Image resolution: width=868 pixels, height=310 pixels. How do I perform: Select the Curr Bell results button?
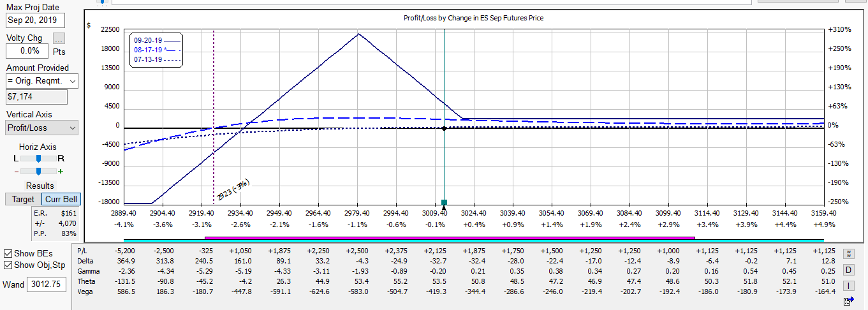tap(61, 199)
